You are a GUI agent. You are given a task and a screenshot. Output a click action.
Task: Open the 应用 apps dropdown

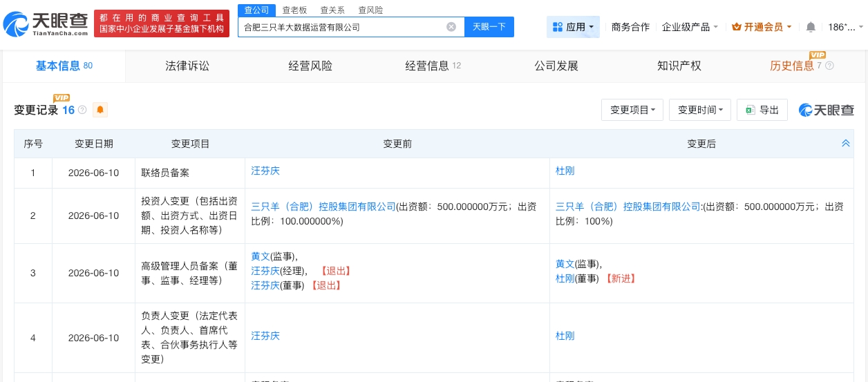click(x=573, y=27)
